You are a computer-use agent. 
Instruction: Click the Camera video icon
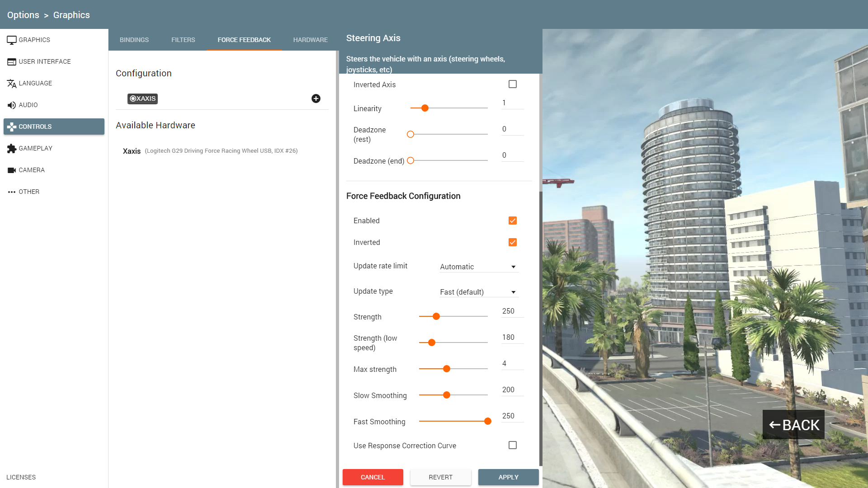point(12,170)
